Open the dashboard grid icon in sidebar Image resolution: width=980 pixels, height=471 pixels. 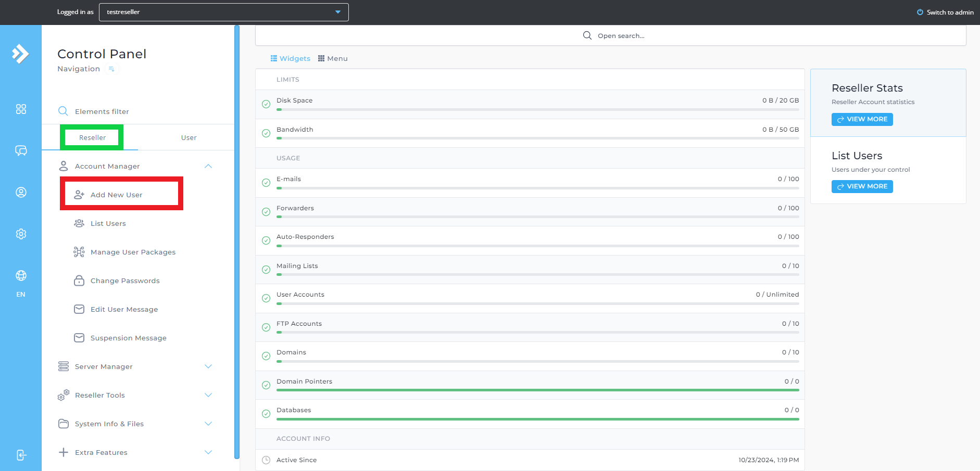click(21, 109)
